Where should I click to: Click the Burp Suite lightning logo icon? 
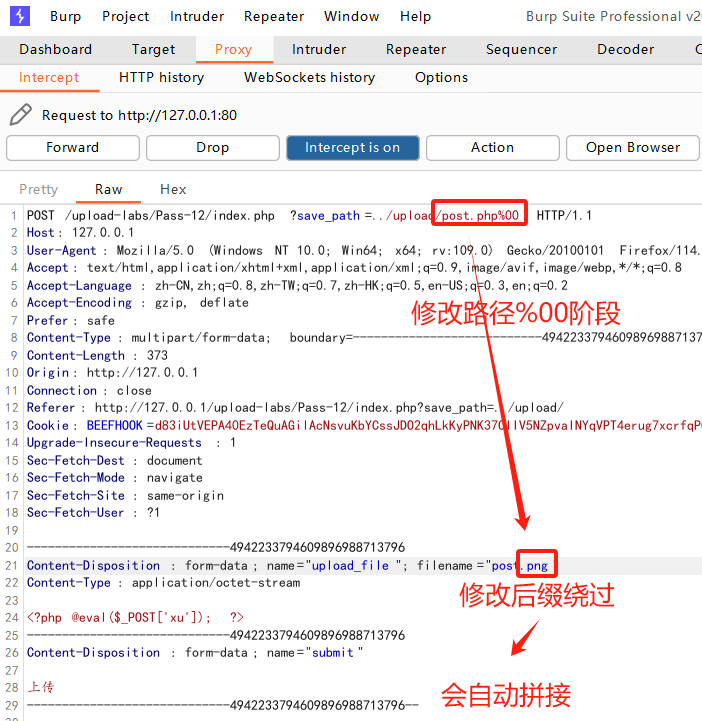pyautogui.click(x=20, y=16)
